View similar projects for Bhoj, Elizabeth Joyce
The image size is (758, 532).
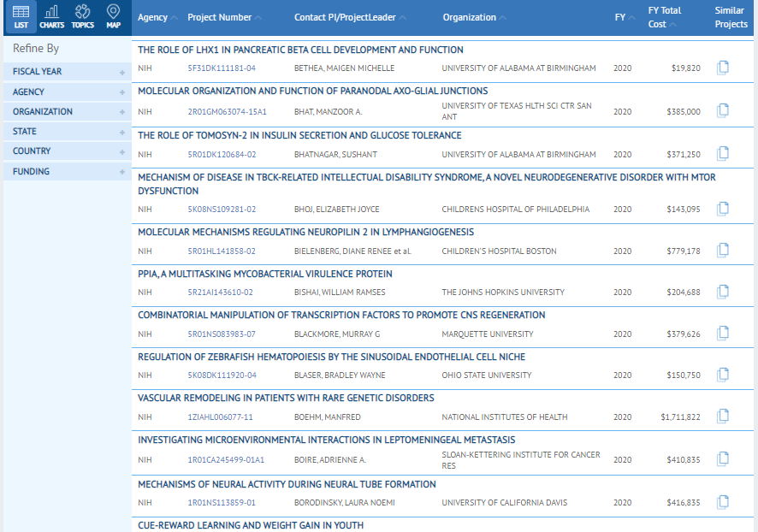[x=723, y=209]
